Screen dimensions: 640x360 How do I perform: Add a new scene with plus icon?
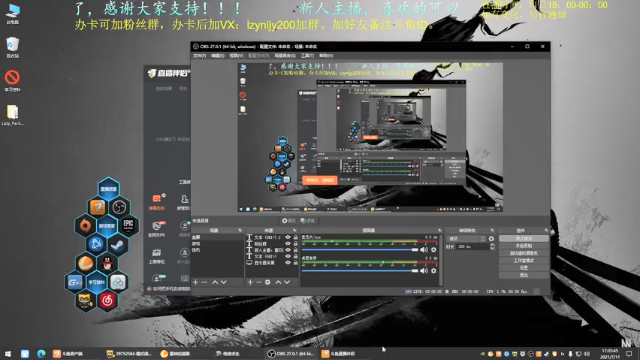(x=195, y=282)
